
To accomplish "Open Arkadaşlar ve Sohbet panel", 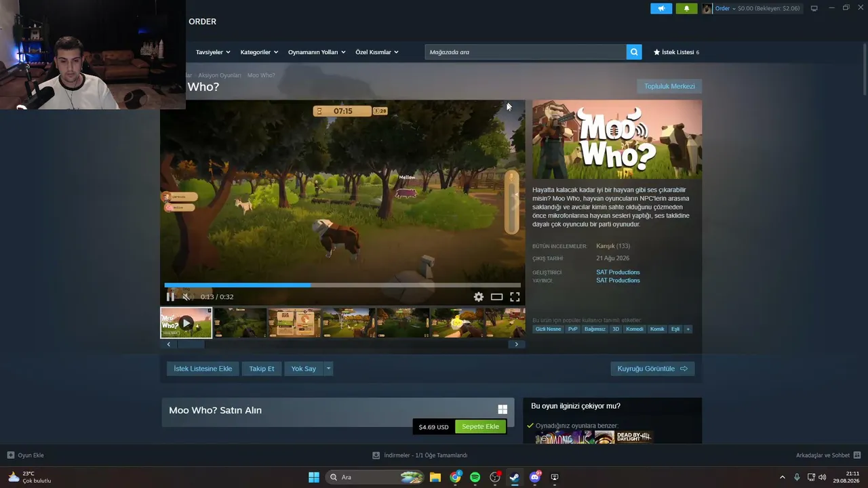I will click(x=828, y=455).
